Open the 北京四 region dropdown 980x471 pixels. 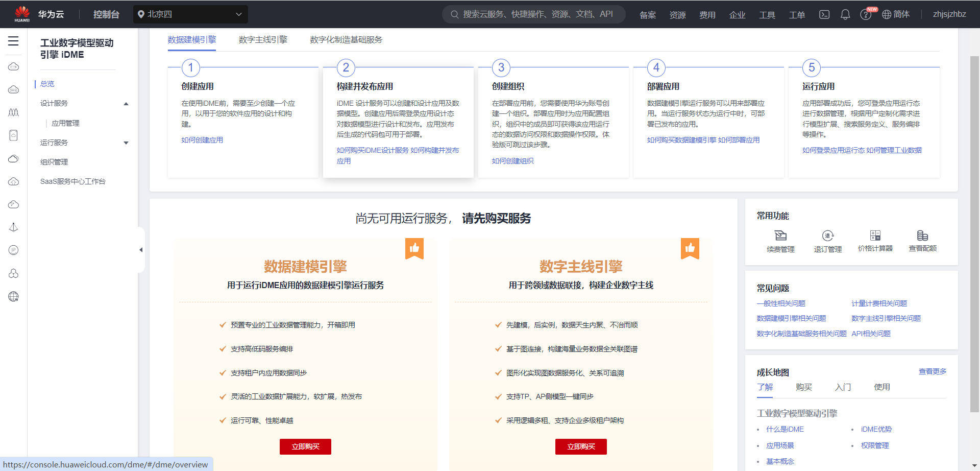click(x=190, y=14)
